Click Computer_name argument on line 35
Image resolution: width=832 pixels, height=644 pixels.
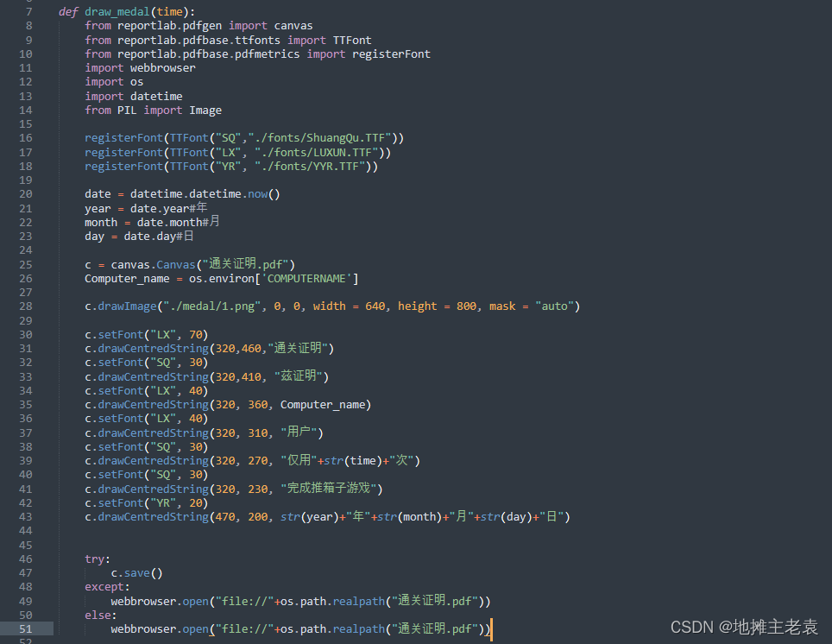point(323,405)
